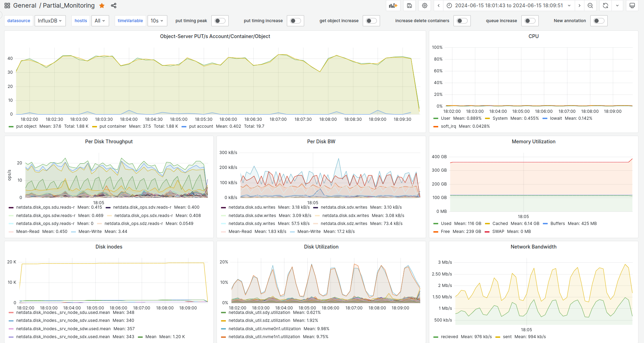Click the put object legend color swatch
This screenshot has height=343, width=644.
pyautogui.click(x=11, y=127)
